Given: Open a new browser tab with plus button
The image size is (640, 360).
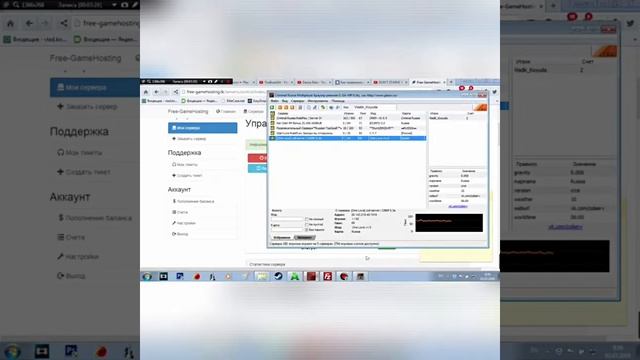Looking at the screenshot, I should [x=451, y=82].
